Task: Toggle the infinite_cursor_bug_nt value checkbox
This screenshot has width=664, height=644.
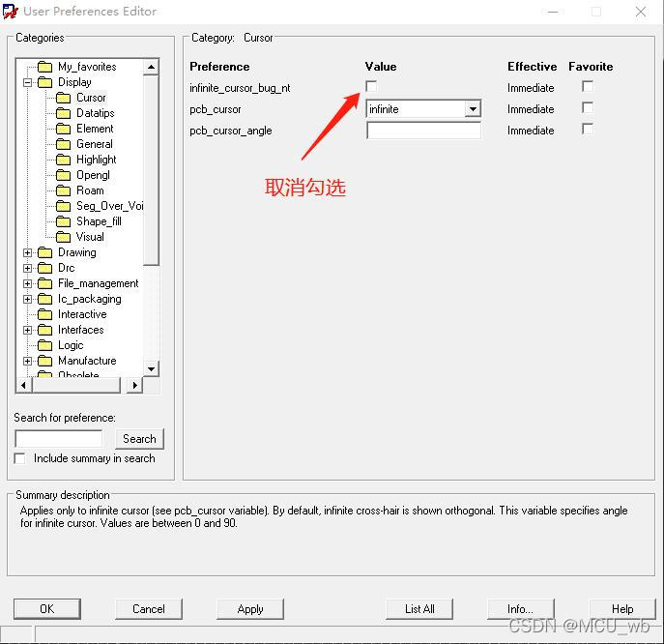Action: [371, 86]
